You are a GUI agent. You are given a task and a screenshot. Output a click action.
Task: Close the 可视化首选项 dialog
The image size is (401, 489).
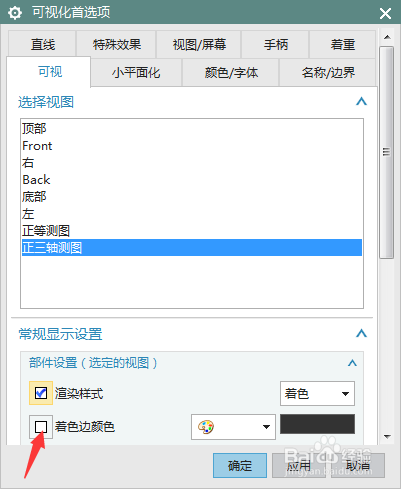pos(385,13)
